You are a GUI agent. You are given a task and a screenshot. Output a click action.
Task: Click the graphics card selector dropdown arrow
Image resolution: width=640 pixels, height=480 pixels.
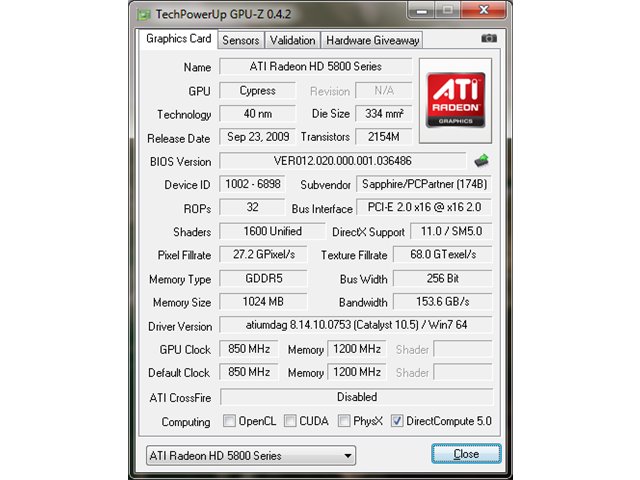(x=348, y=456)
